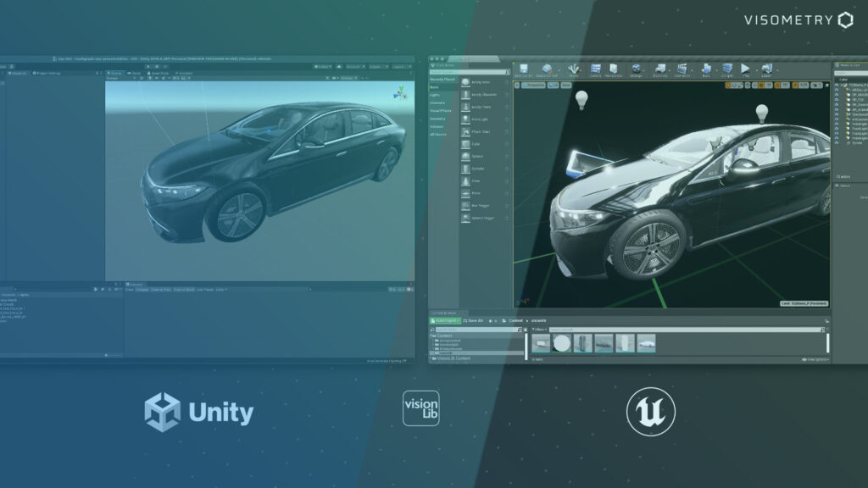Select the Empty Character icon in Place Actors
The height and width of the screenshot is (488, 868).
point(465,95)
